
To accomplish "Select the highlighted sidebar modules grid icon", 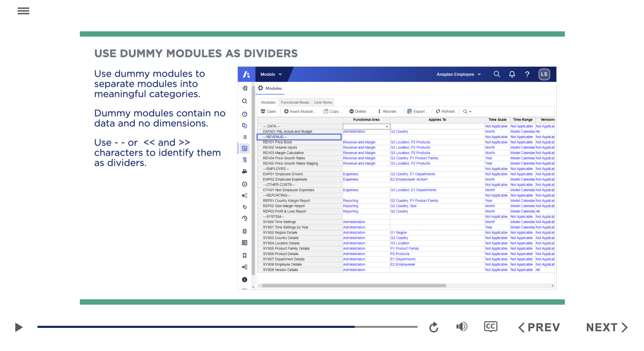I will pyautogui.click(x=245, y=149).
